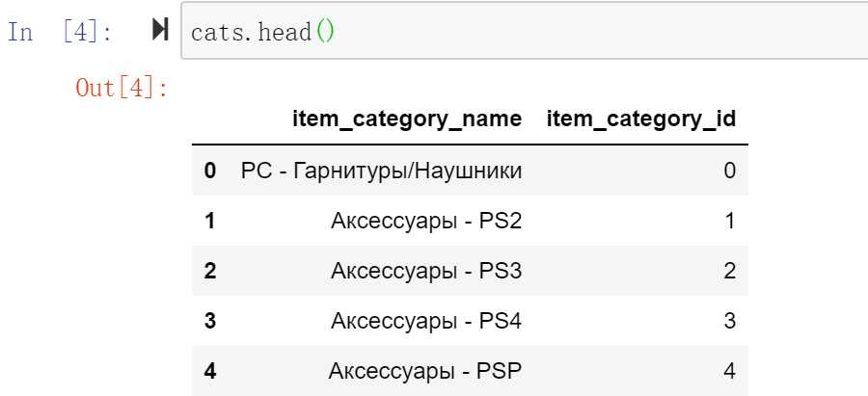The height and width of the screenshot is (396, 868).
Task: Select the In [4] prompt label
Action: 60,32
